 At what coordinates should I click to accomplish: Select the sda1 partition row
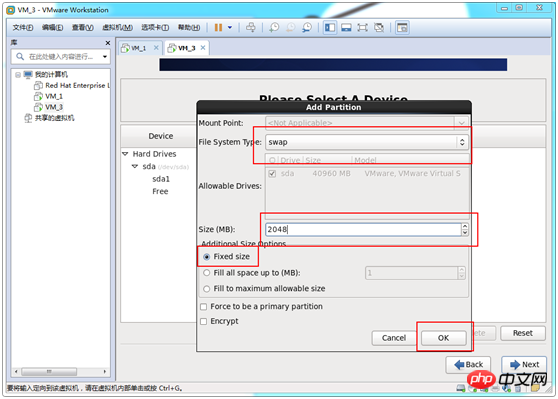[161, 179]
